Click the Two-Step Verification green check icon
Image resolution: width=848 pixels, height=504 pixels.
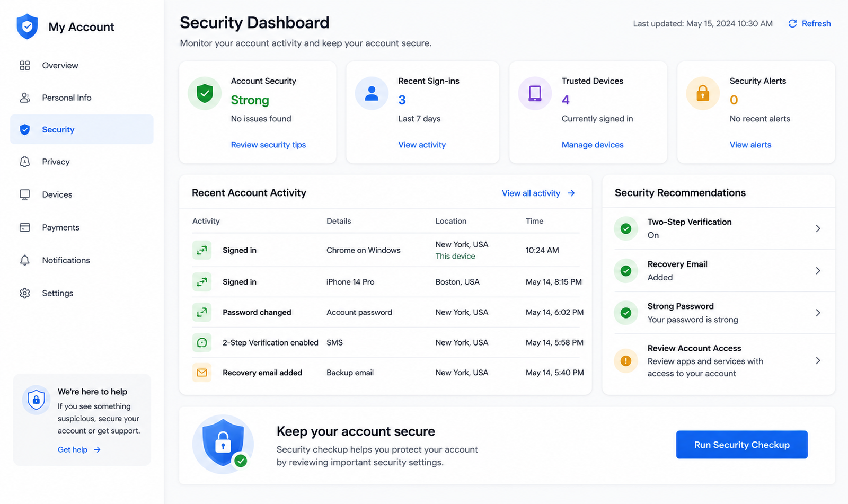tap(626, 228)
